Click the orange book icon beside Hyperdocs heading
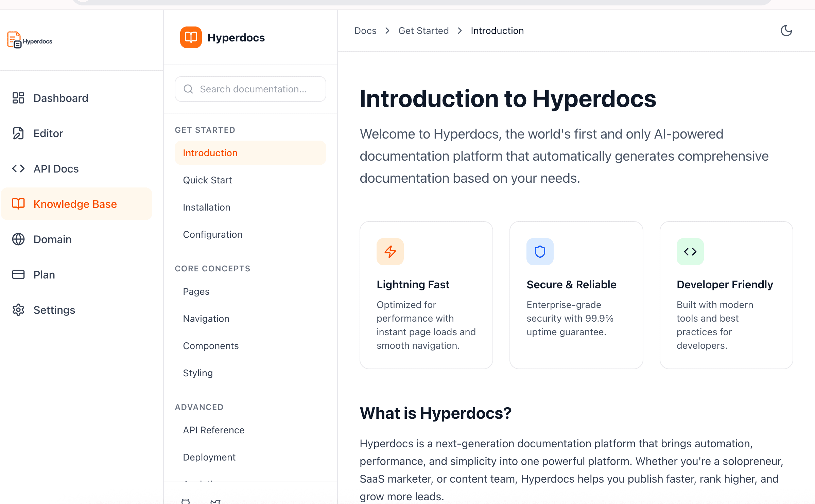The width and height of the screenshot is (815, 504). pos(191,37)
